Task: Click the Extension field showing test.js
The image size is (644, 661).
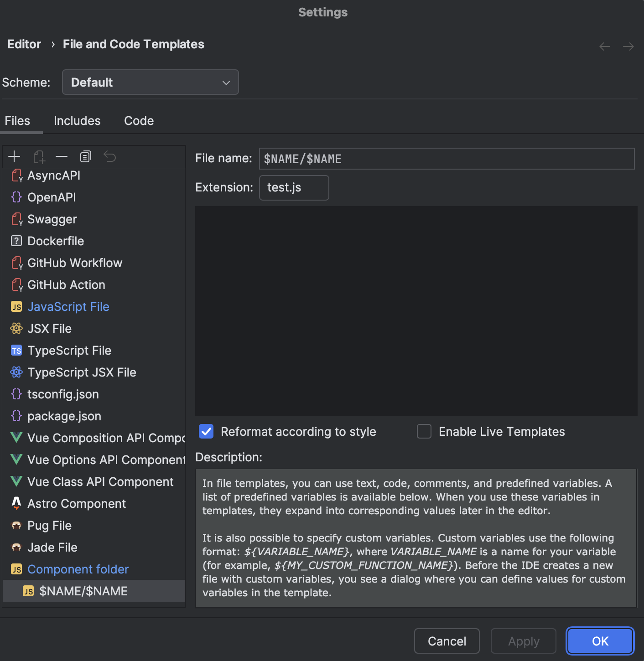Action: [x=294, y=187]
